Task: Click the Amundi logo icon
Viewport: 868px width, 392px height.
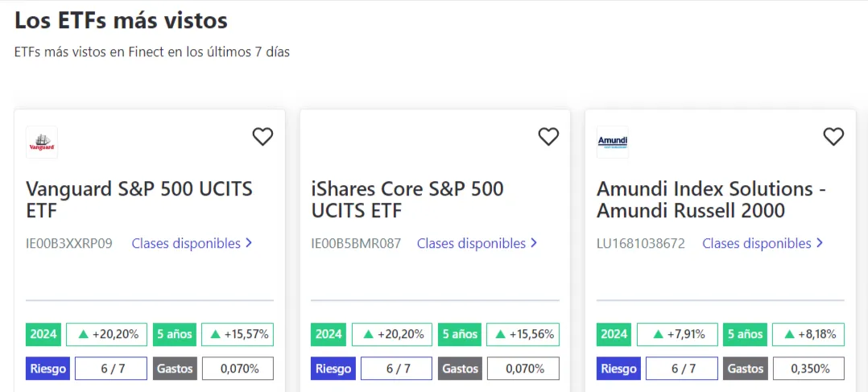Action: click(612, 142)
